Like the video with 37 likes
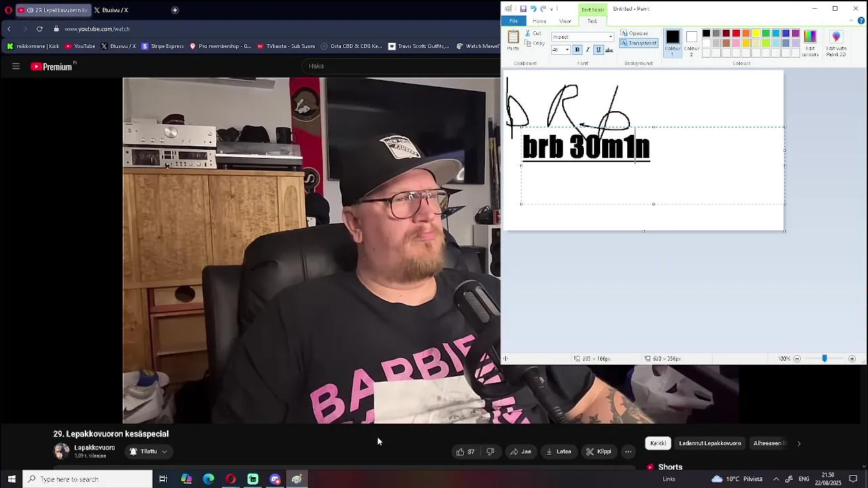 (465, 452)
